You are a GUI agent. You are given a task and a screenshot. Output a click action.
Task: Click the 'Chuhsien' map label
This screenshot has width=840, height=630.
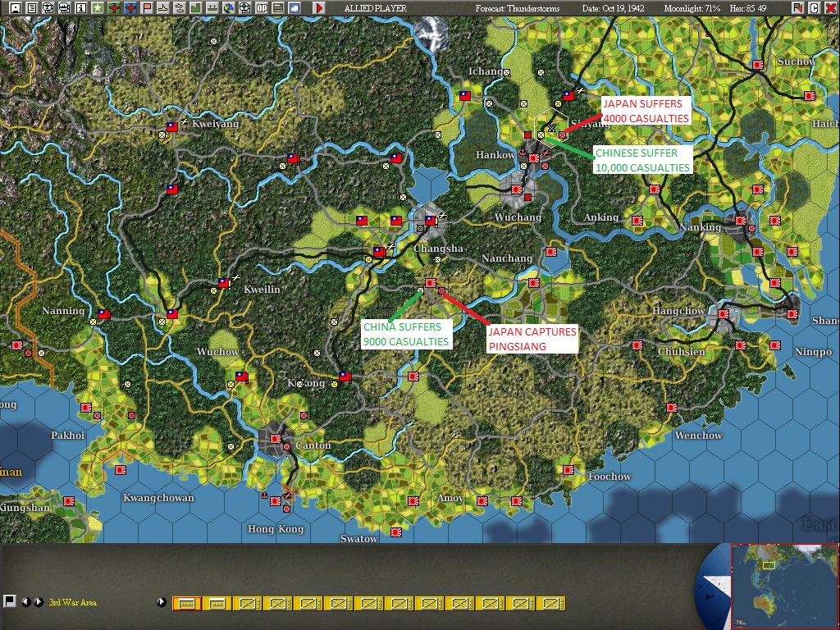pos(682,352)
